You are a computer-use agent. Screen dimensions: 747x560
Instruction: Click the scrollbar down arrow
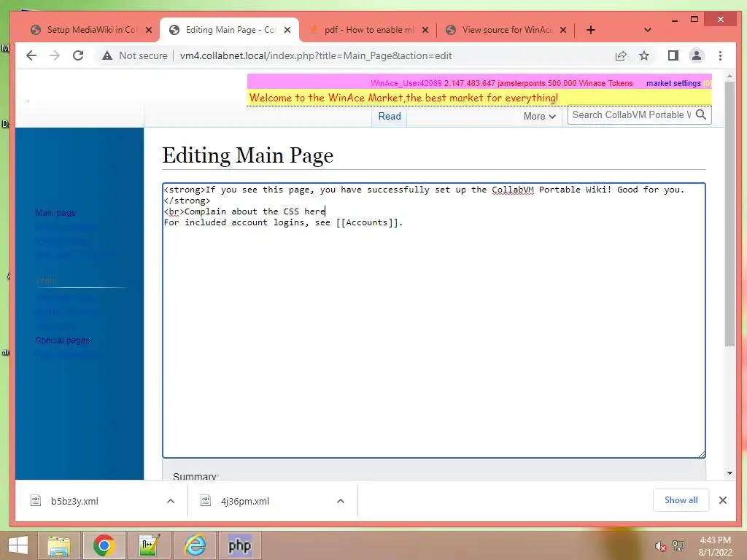tap(729, 473)
